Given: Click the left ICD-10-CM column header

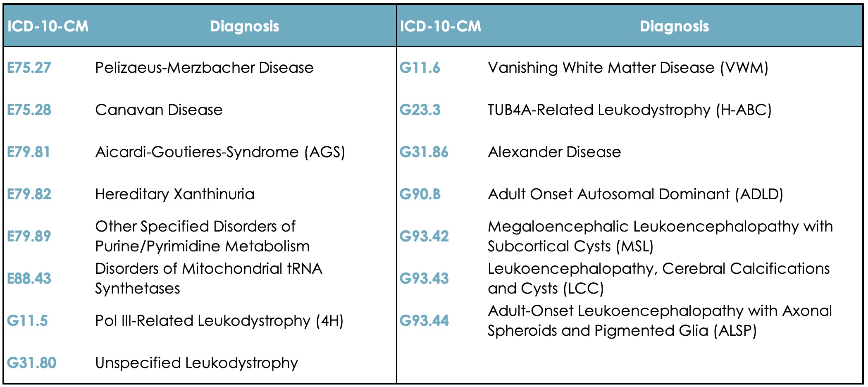Looking at the screenshot, I should tap(48, 26).
